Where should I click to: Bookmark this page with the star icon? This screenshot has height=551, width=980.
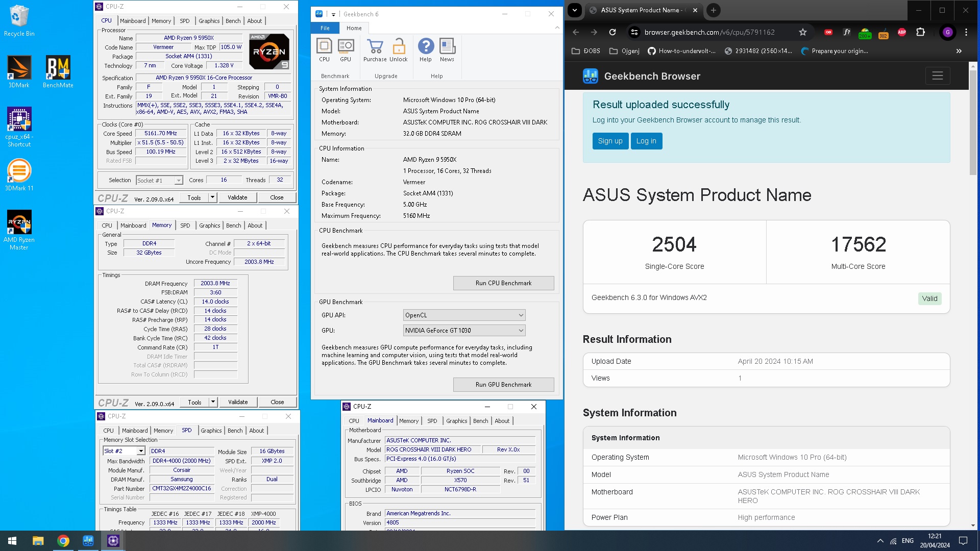pyautogui.click(x=802, y=32)
